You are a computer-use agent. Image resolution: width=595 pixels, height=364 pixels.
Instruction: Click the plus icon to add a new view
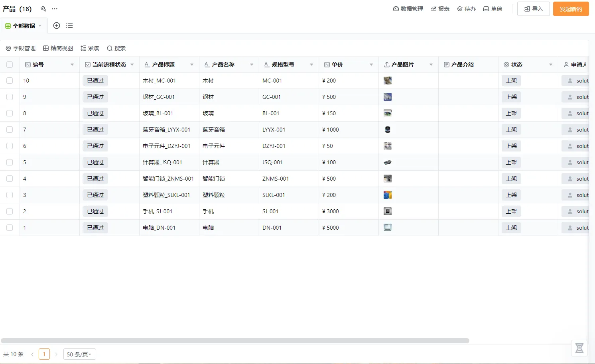(56, 25)
